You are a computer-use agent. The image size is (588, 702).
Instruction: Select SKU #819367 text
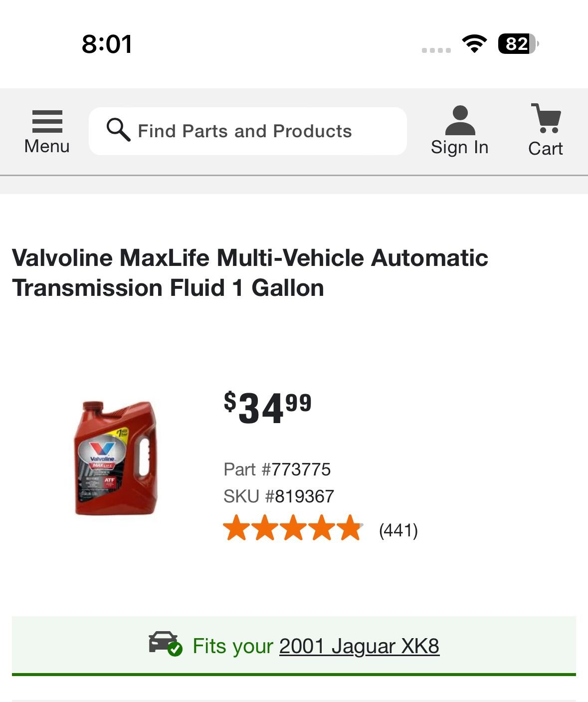(x=278, y=496)
